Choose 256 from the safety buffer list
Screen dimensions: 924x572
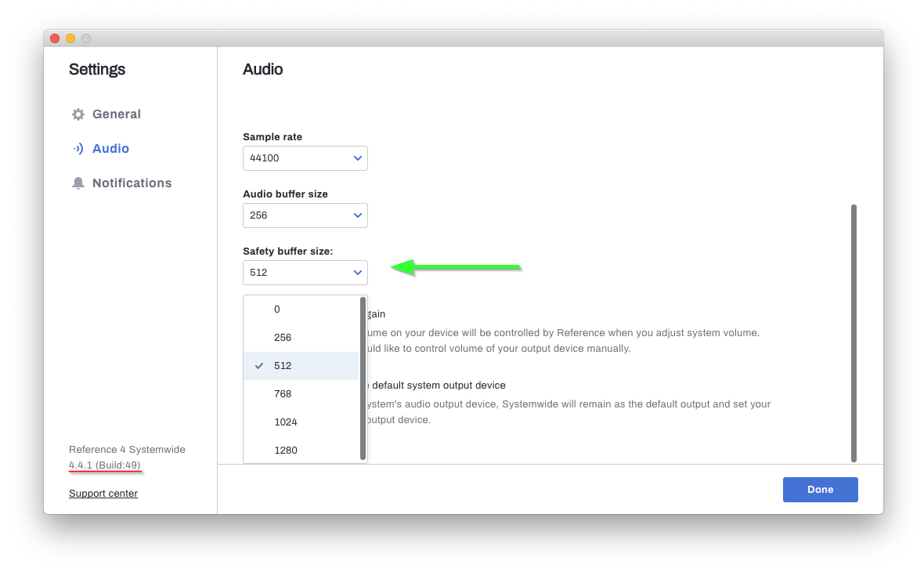[301, 338]
